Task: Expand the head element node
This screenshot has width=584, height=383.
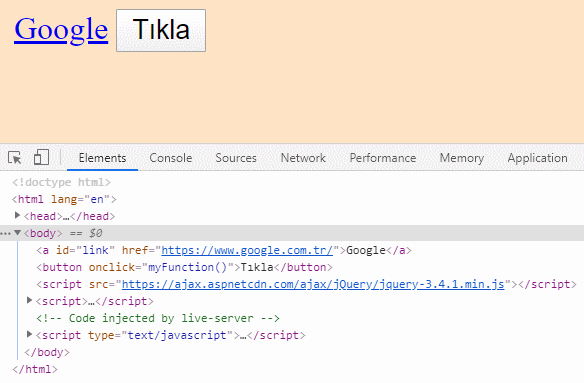Action: point(17,216)
